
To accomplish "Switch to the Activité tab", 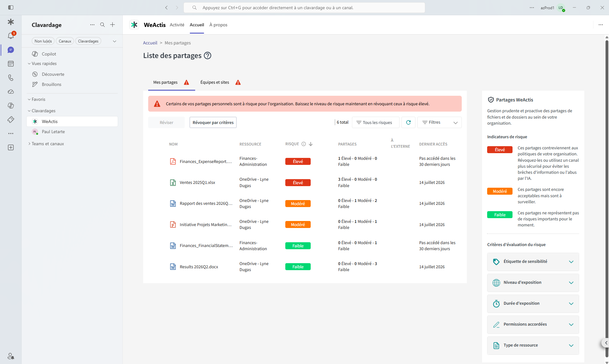I will pos(177,25).
